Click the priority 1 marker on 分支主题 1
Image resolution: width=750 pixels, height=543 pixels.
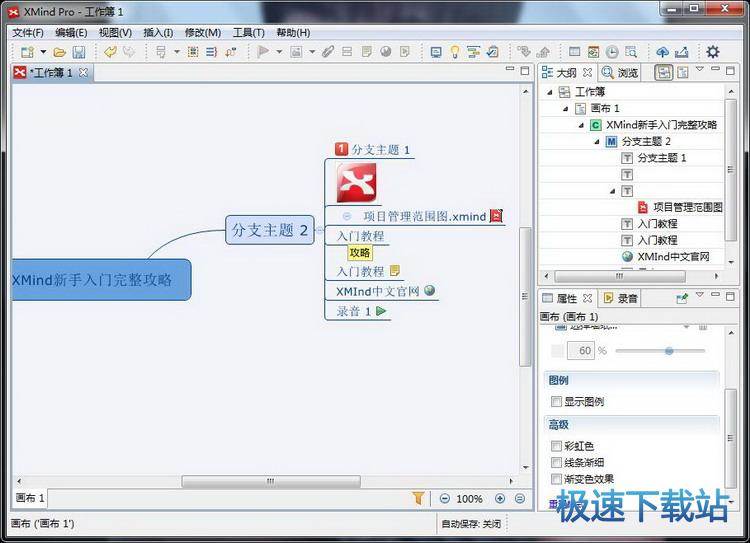coord(341,149)
